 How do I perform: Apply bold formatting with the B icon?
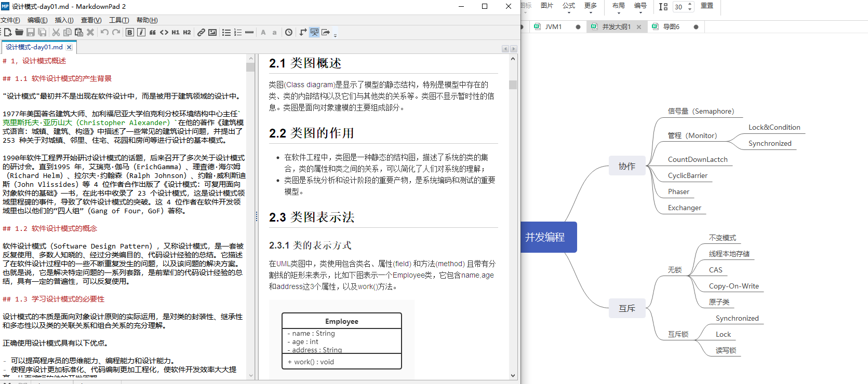tap(130, 32)
